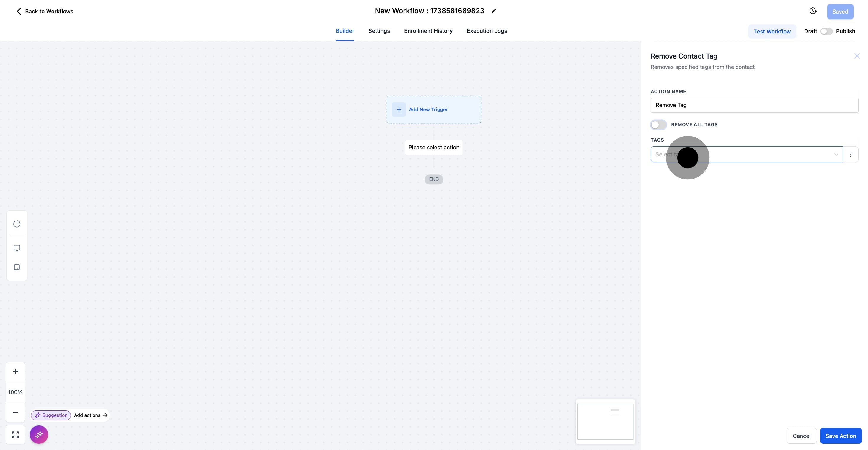Click the pencil icon to rename workflow
Viewport: 868px width, 450px height.
pyautogui.click(x=494, y=11)
